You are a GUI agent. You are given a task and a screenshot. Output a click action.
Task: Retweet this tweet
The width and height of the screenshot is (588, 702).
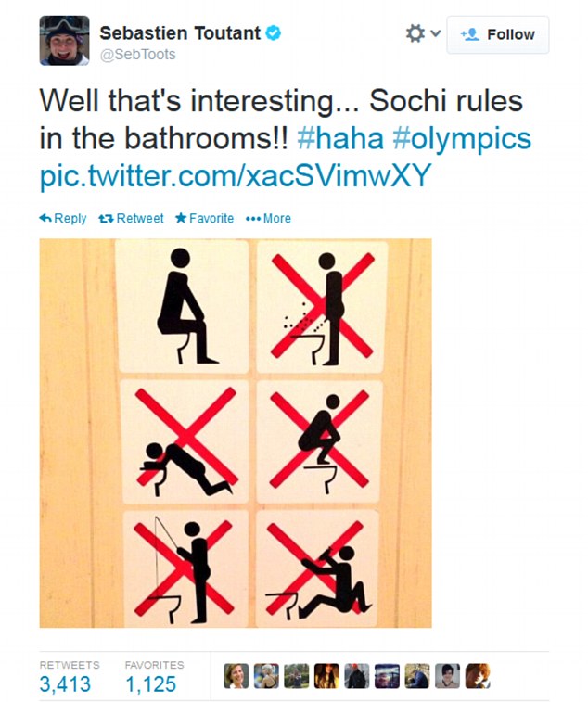coord(131,219)
